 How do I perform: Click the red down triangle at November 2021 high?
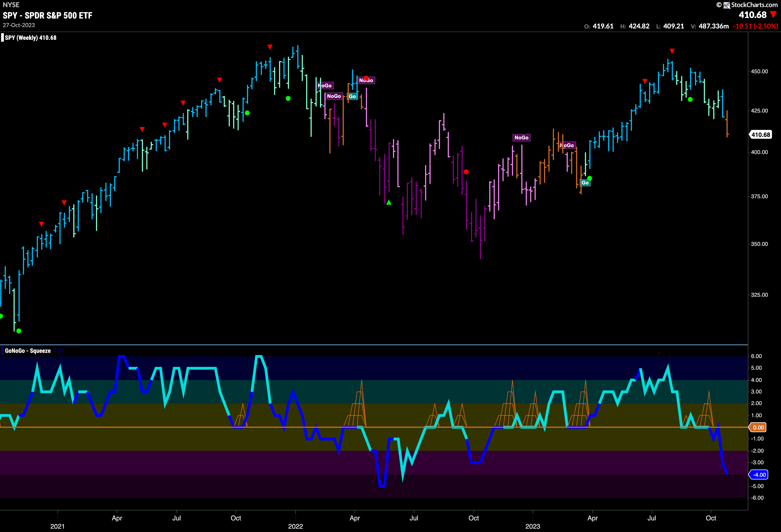pyautogui.click(x=270, y=47)
